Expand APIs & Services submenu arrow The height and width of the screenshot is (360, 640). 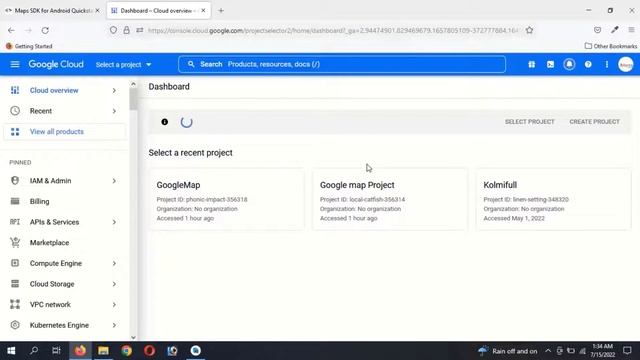tap(114, 222)
